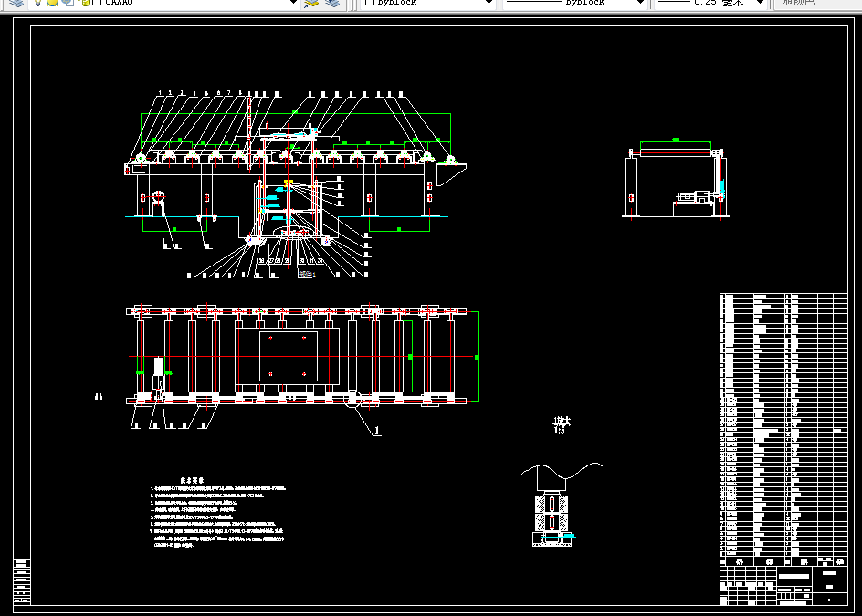The image size is (862, 616).
Task: Select the detail callout circle on the lower rail
Action: pyautogui.click(x=352, y=399)
